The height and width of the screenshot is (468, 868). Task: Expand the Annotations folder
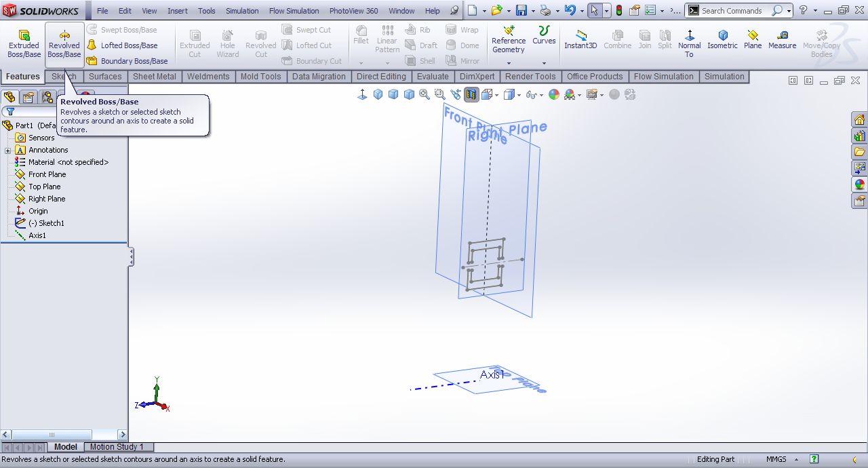coord(7,150)
